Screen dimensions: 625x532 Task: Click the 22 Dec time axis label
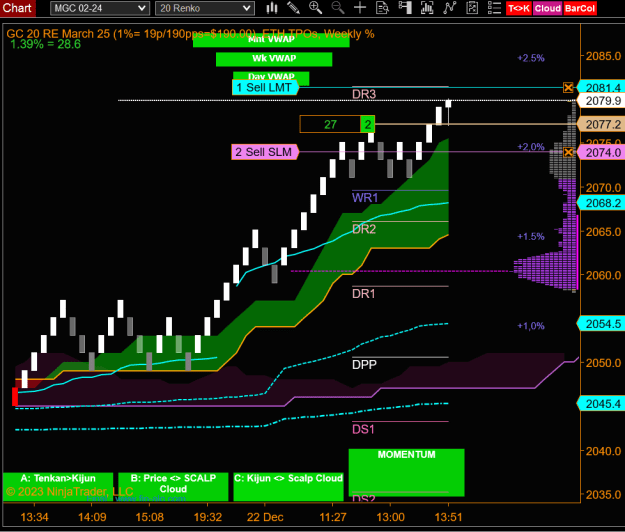[265, 517]
